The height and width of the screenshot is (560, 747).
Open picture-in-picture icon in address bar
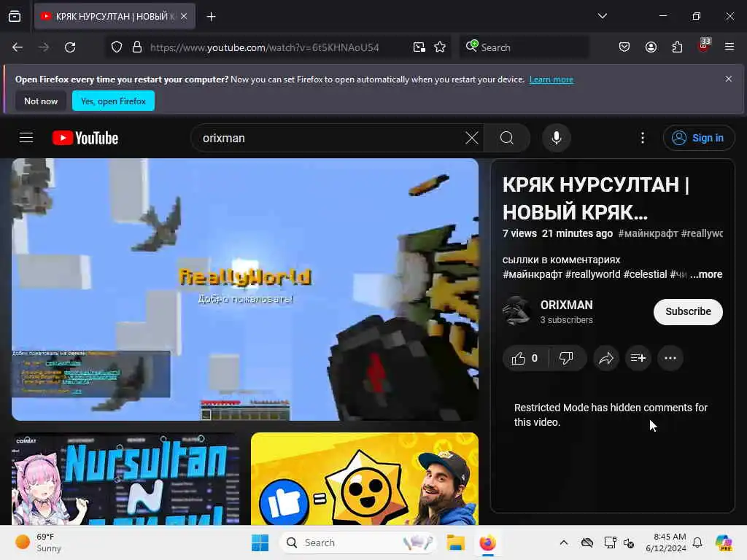click(419, 47)
